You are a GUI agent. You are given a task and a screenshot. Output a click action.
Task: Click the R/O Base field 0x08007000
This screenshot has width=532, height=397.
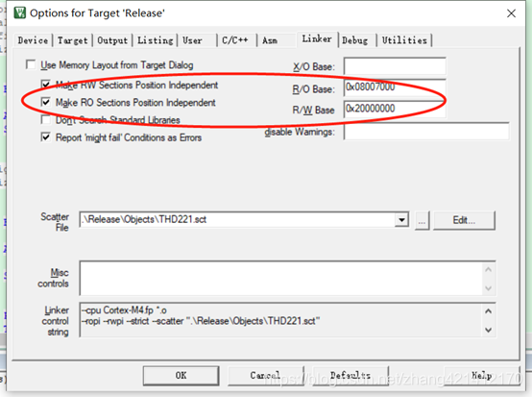tap(395, 87)
